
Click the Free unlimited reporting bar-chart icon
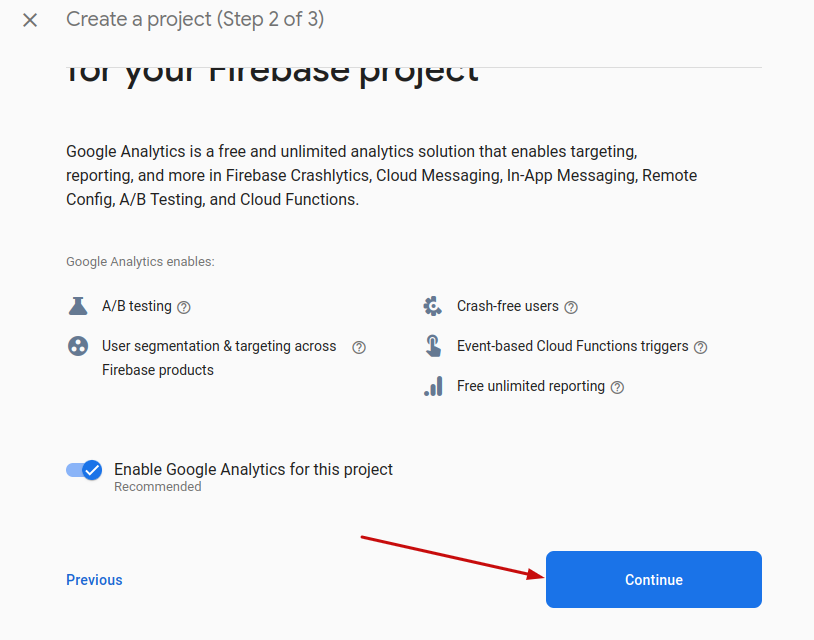pos(433,386)
